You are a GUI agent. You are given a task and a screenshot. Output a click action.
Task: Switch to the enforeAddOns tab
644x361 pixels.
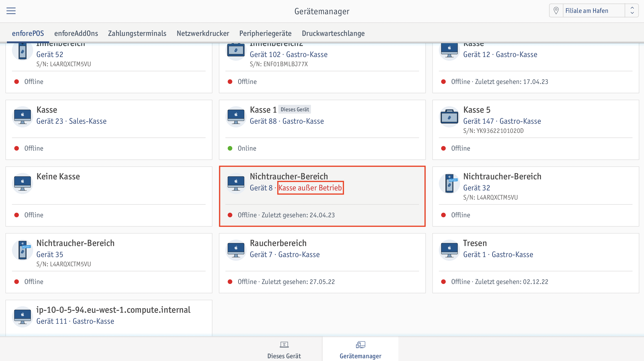[76, 33]
